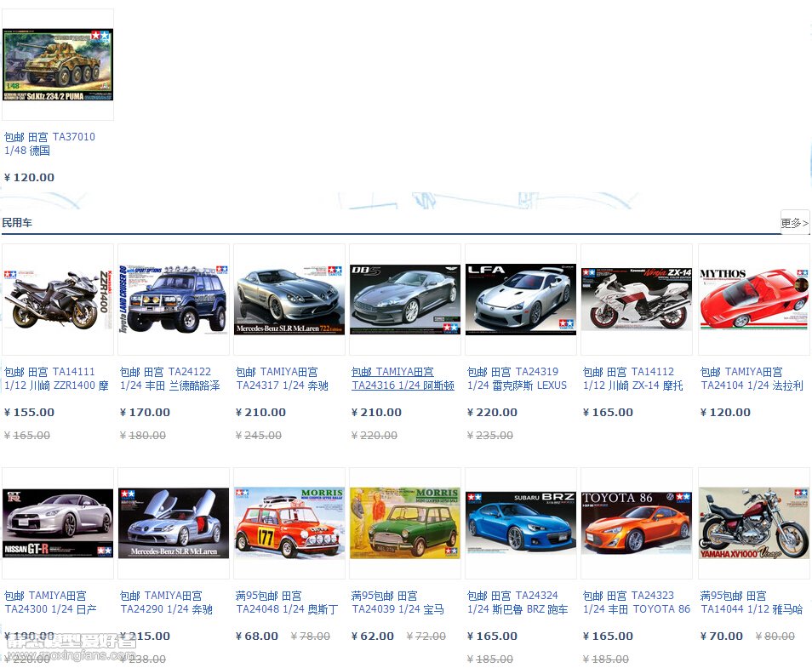Open the TA14111 1/12 川崎 ZZR1400 link
Viewport: 812px width, 668px height.
(x=56, y=379)
